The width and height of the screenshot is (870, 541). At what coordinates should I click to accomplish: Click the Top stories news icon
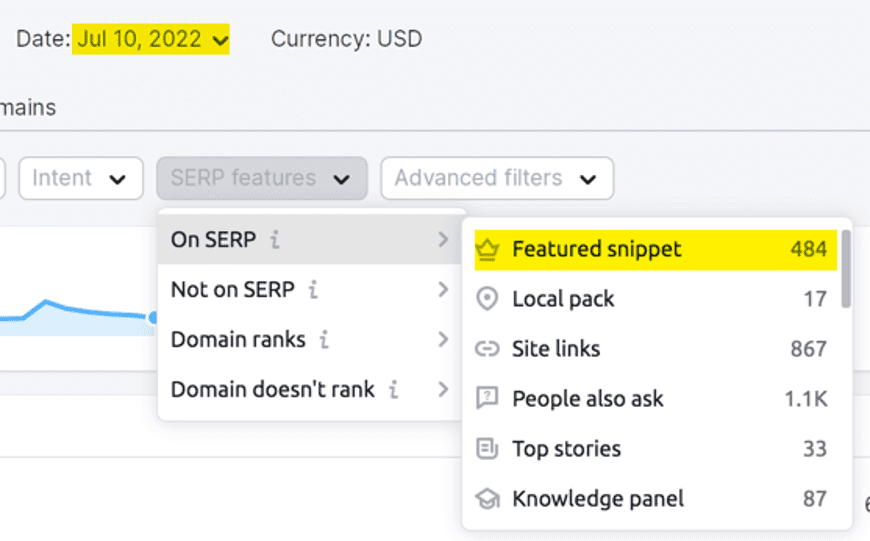pyautogui.click(x=487, y=449)
